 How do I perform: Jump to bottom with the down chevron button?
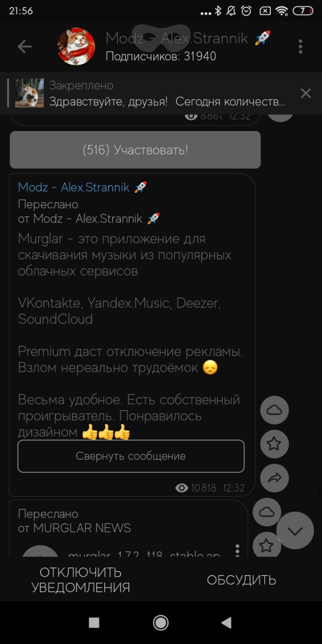tap(295, 531)
